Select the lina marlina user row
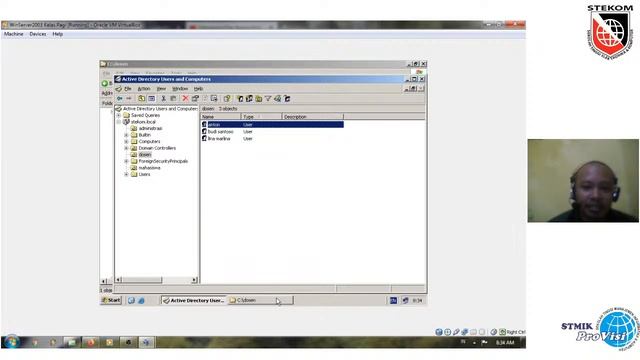The image size is (640, 360). 272,139
